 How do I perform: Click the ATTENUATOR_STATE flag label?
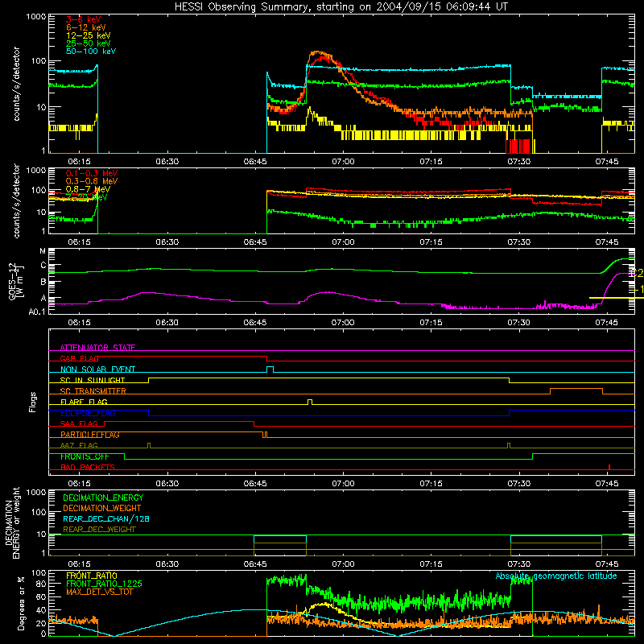[x=97, y=348]
